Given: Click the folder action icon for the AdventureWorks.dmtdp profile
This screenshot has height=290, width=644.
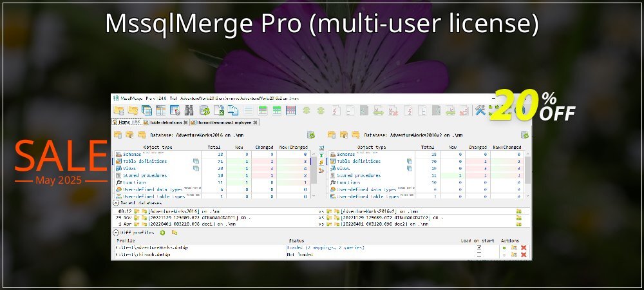Looking at the screenshot, I should tap(514, 247).
